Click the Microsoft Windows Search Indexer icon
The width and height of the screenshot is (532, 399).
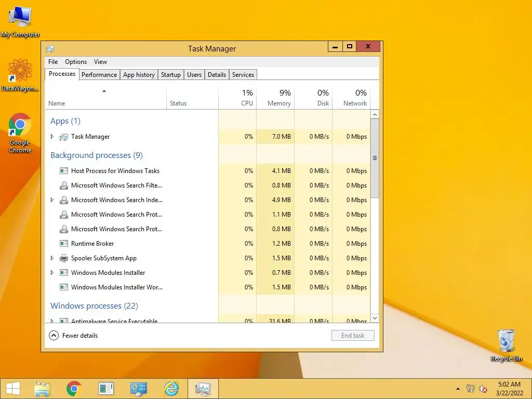pos(64,200)
